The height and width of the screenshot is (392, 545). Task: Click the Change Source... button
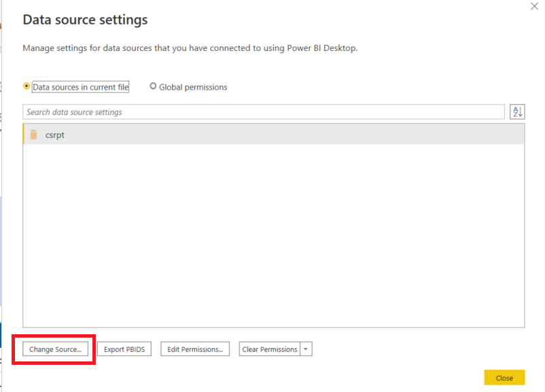[x=55, y=349]
